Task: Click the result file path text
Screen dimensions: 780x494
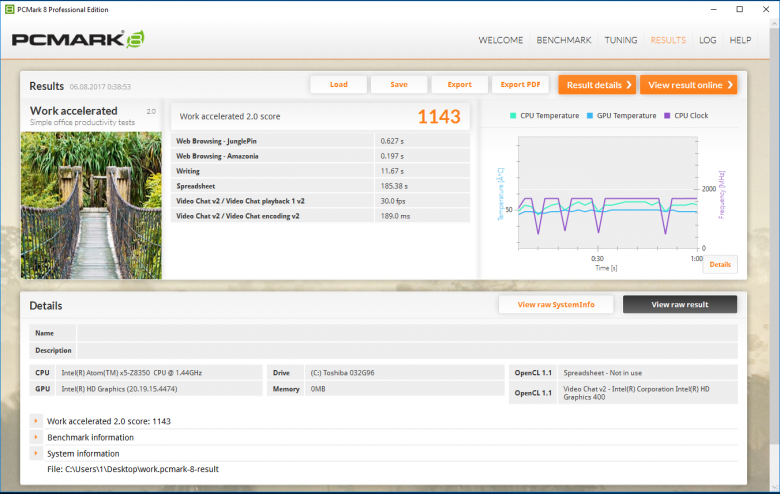Action: (133, 469)
